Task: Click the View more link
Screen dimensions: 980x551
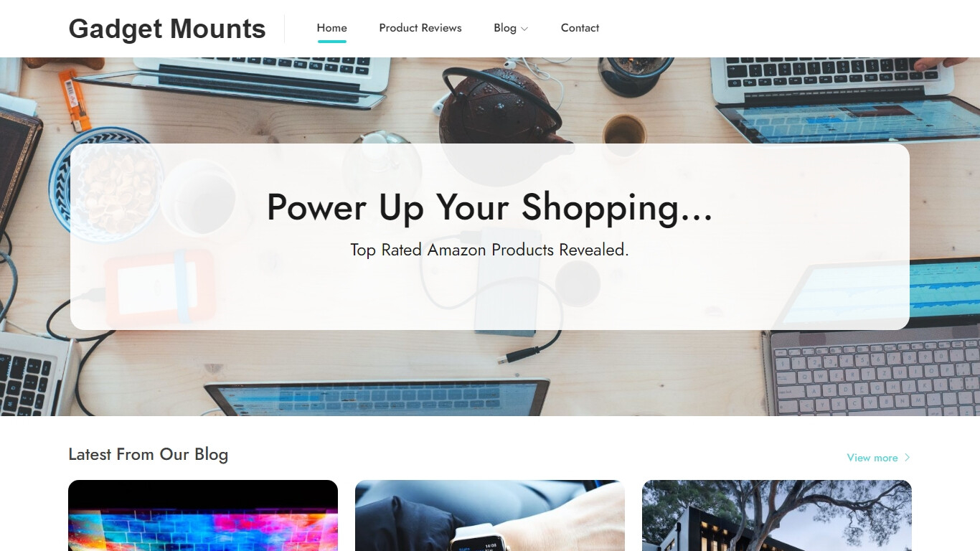Action: 872,458
